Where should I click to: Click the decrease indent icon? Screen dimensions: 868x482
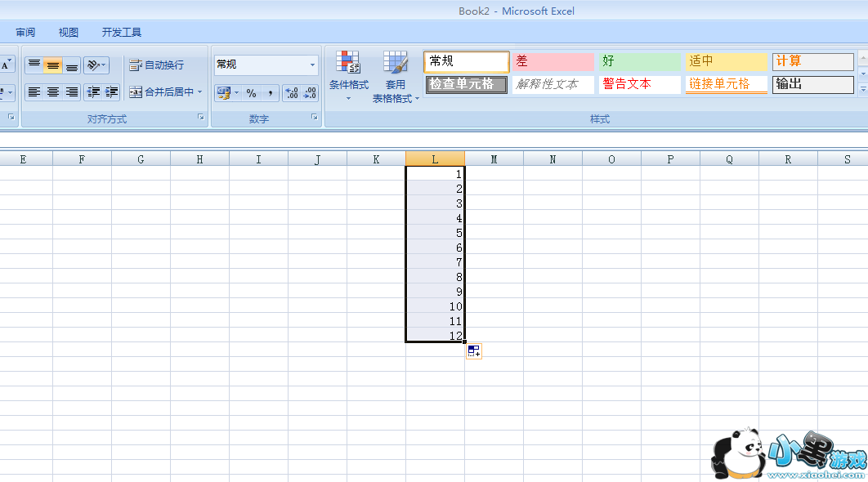pos(94,92)
